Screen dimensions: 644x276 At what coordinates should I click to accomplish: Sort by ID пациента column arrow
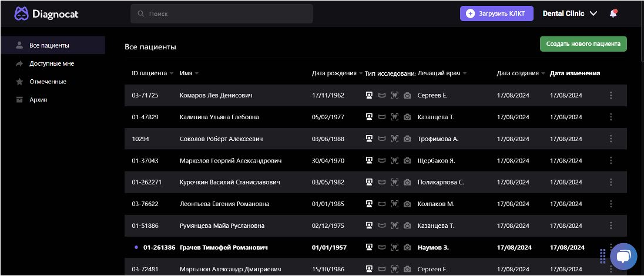click(172, 74)
